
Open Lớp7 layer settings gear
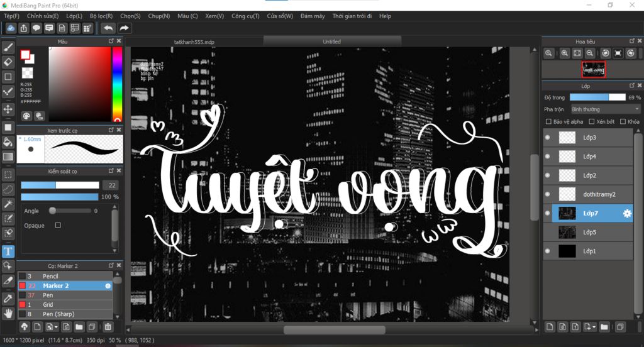(x=626, y=214)
